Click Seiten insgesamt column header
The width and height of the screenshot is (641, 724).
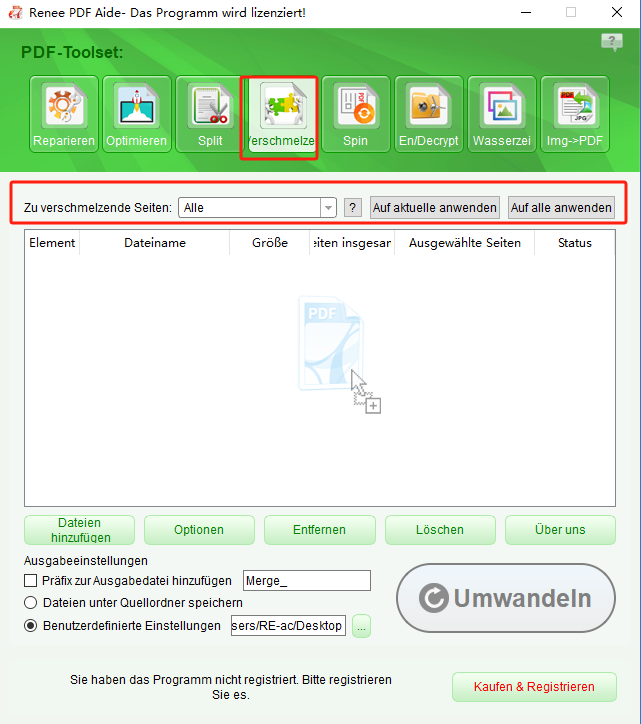[352, 243]
